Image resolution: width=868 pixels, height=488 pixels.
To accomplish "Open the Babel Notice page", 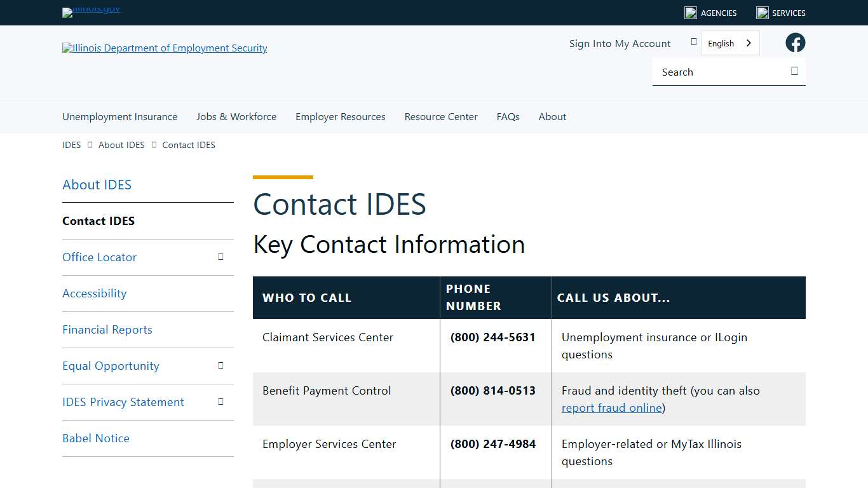I will pyautogui.click(x=96, y=438).
